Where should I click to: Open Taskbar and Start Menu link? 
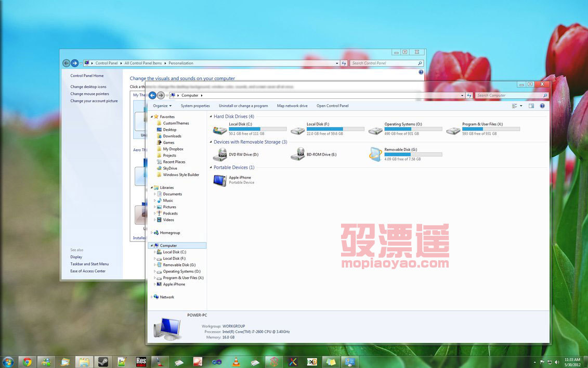(89, 264)
